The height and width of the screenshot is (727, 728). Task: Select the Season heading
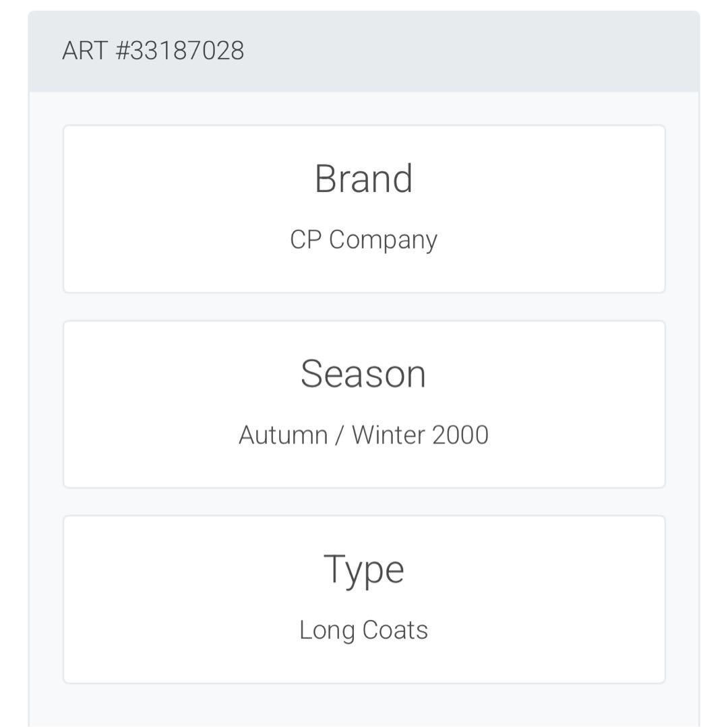pos(363,374)
